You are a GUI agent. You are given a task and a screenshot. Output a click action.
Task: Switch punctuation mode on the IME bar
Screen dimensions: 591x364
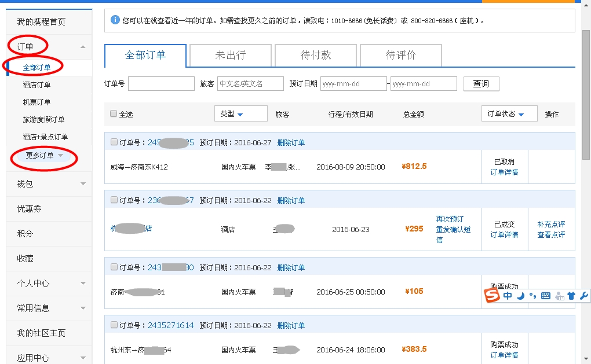point(532,296)
